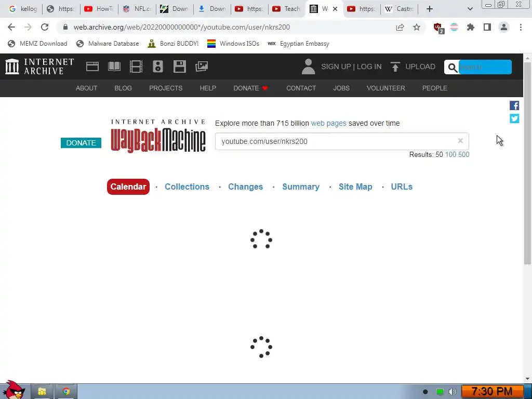
Task: Open the Internet Archive home logo
Action: [39, 66]
